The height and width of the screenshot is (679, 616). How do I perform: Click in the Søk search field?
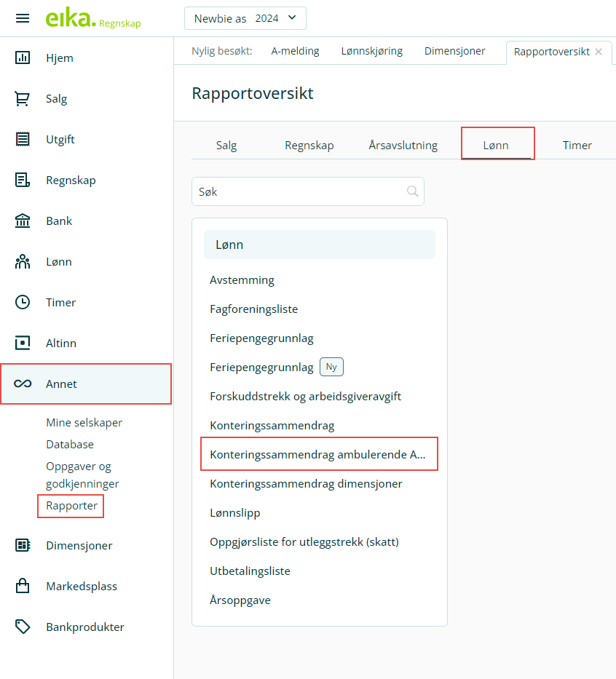[297, 191]
